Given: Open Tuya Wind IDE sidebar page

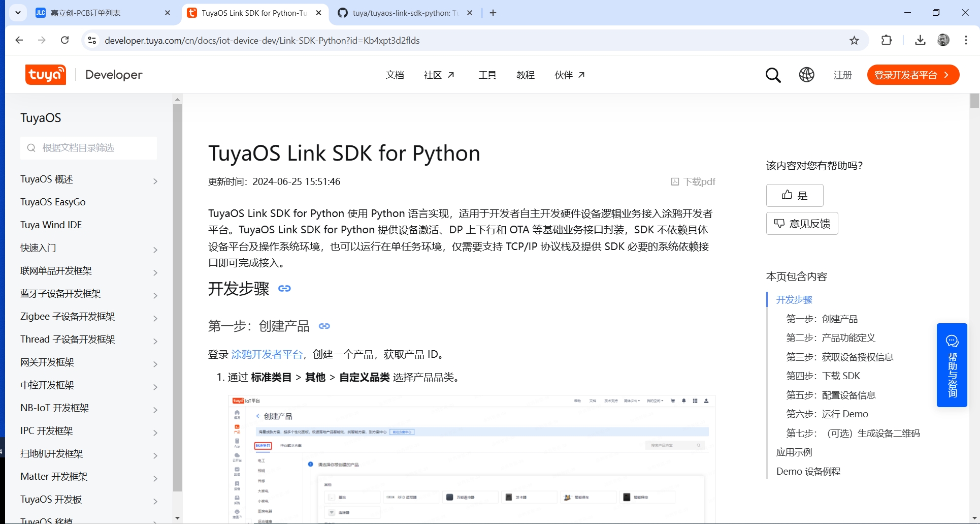Looking at the screenshot, I should [x=51, y=225].
